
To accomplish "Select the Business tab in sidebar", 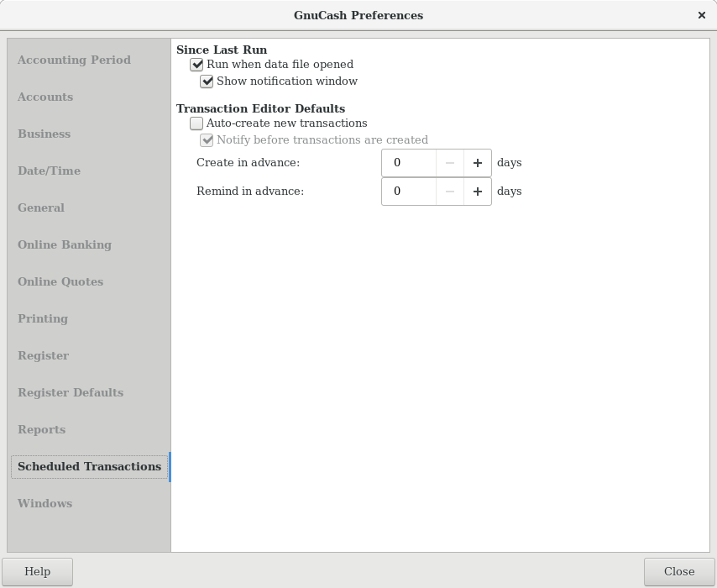I will 44,134.
